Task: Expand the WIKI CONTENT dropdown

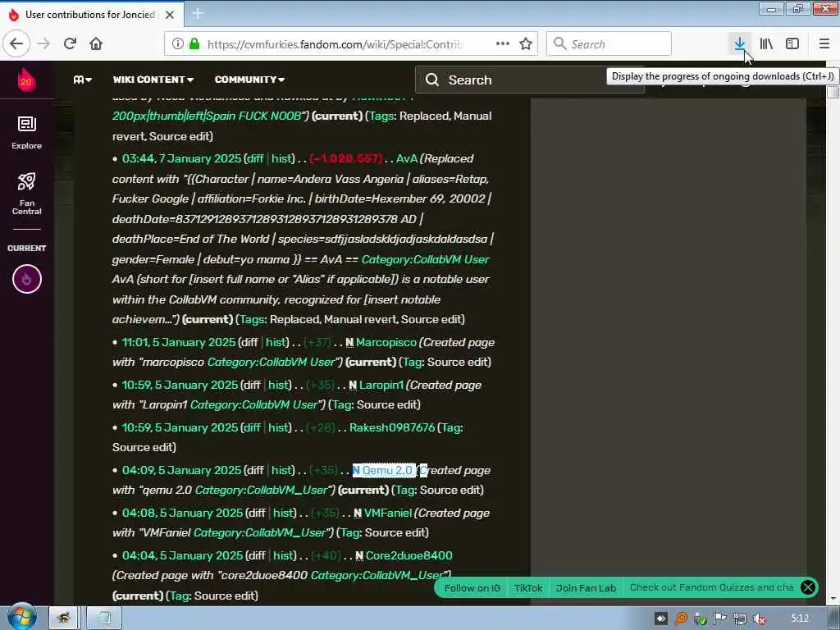Action: (x=153, y=80)
